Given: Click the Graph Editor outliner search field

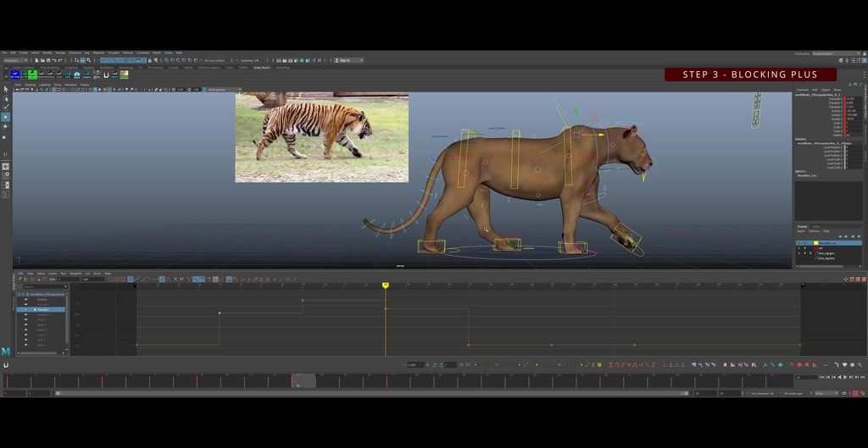Looking at the screenshot, I should [x=44, y=286].
